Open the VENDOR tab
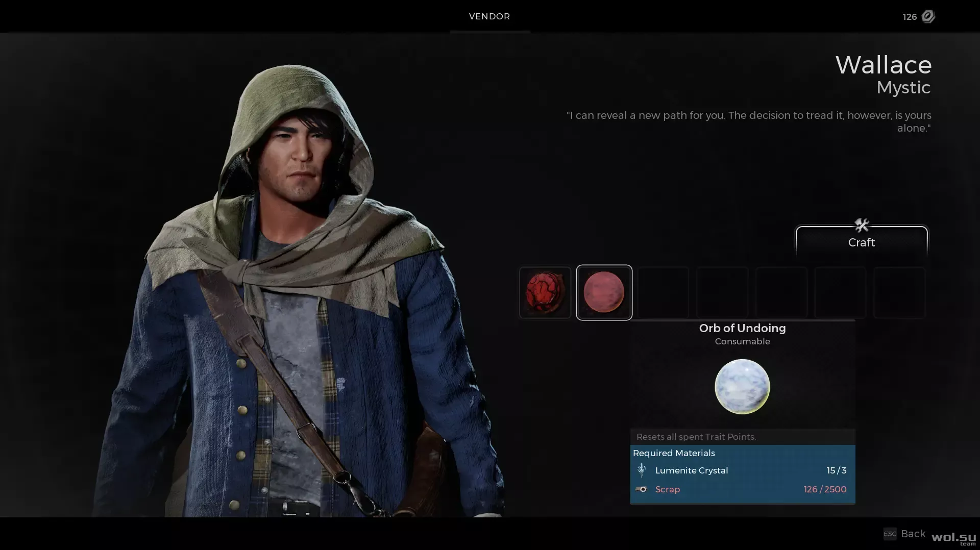Image resolution: width=980 pixels, height=550 pixels. 489,16
